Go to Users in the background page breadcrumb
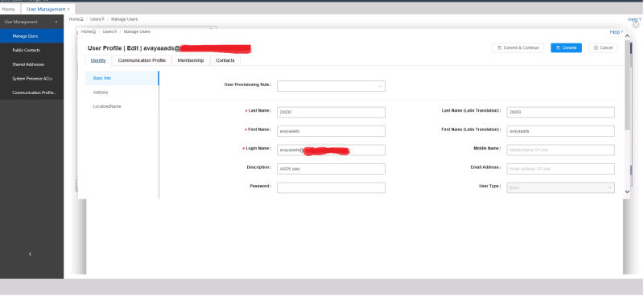This screenshot has height=296, width=644. click(x=97, y=19)
